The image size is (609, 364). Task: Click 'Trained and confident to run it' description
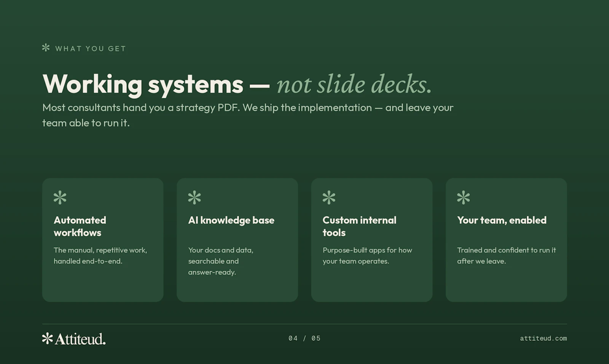[507, 256]
